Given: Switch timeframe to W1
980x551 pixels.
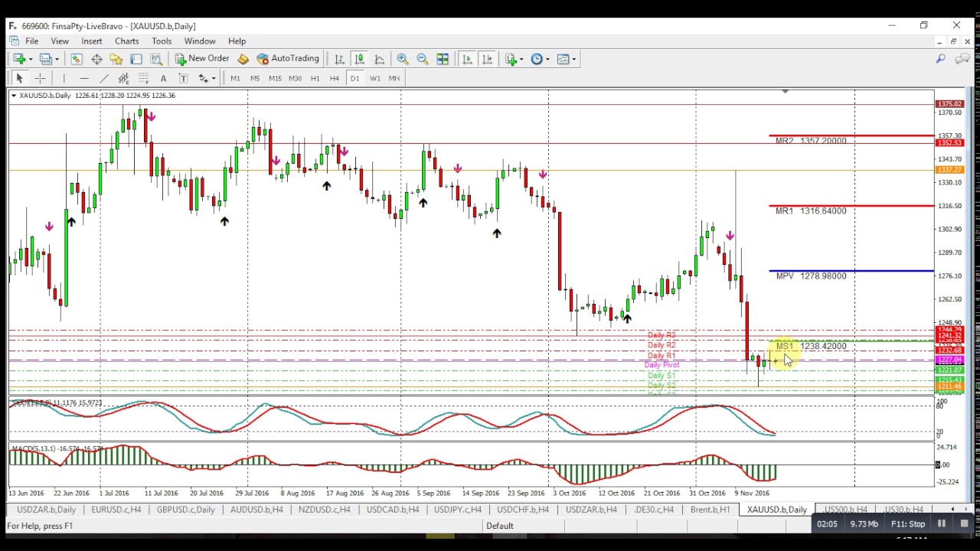Looking at the screenshot, I should pos(374,78).
